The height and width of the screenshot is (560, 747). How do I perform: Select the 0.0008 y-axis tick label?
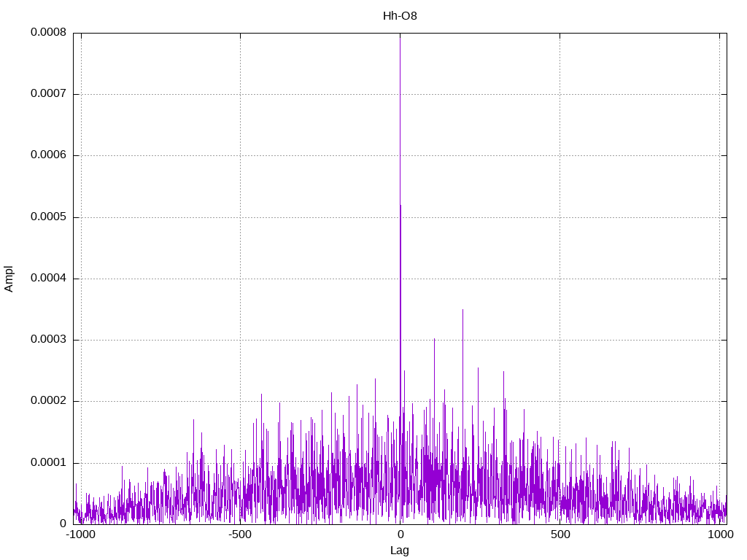pyautogui.click(x=48, y=33)
